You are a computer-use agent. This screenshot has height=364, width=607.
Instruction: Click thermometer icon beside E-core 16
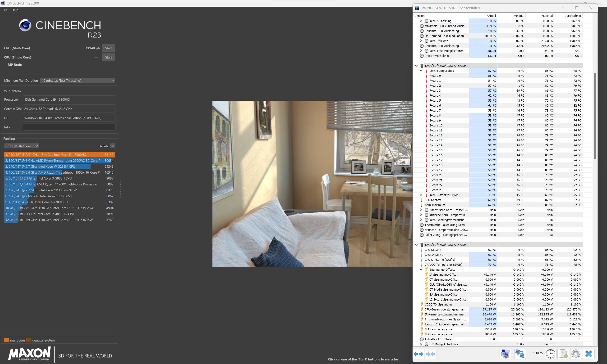[x=426, y=155]
